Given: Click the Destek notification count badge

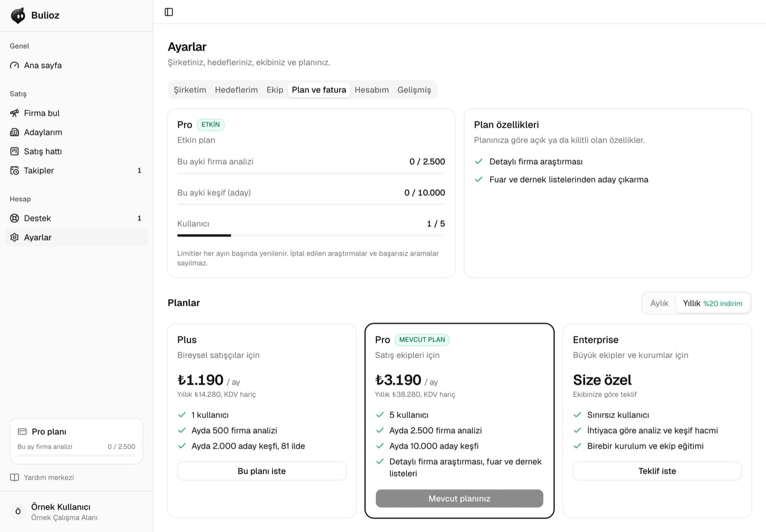Looking at the screenshot, I should tap(139, 218).
